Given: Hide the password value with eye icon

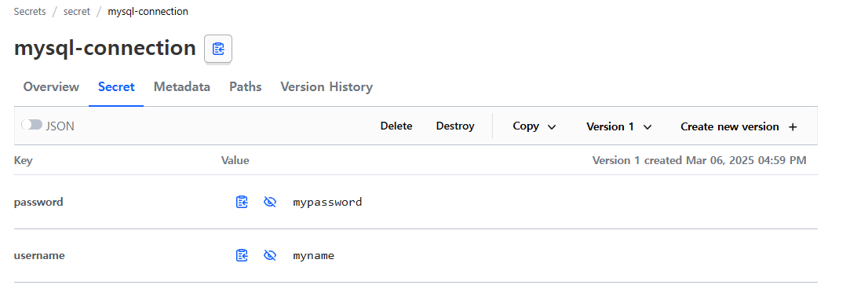Looking at the screenshot, I should [270, 203].
